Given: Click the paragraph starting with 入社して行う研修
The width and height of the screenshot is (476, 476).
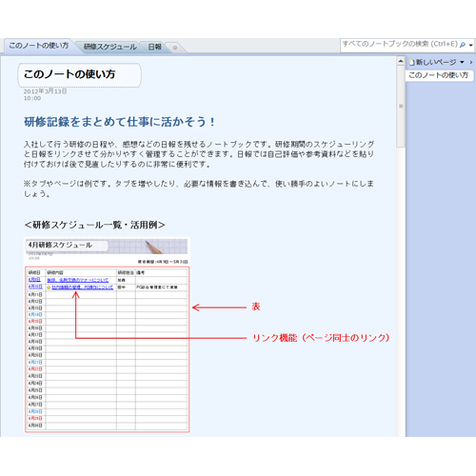Looking at the screenshot, I should (199, 154).
